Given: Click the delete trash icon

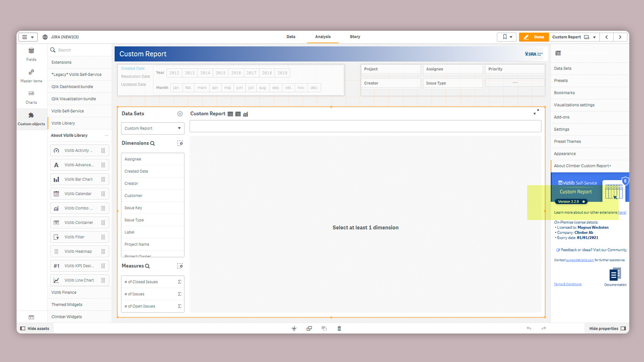Looking at the screenshot, I should point(339,328).
